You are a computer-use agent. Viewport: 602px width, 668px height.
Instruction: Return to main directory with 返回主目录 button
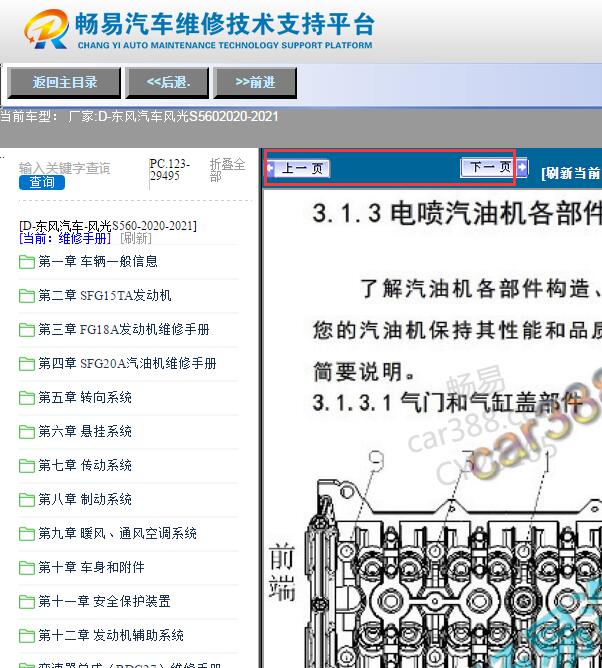coord(64,82)
